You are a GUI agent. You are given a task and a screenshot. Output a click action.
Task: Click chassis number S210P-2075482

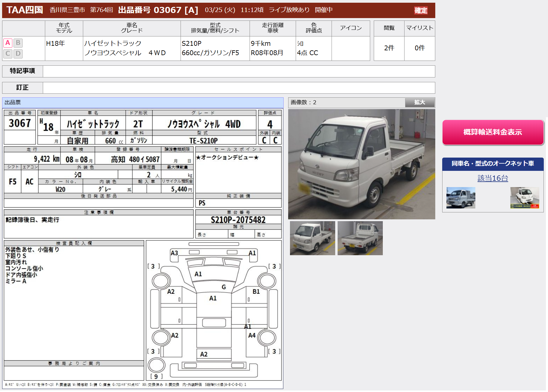click(x=238, y=220)
